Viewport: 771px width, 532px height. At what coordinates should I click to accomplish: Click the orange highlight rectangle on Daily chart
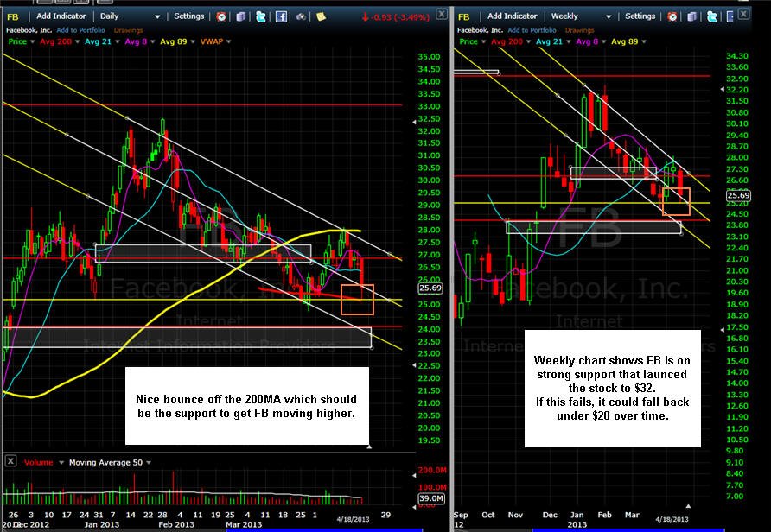click(x=357, y=299)
